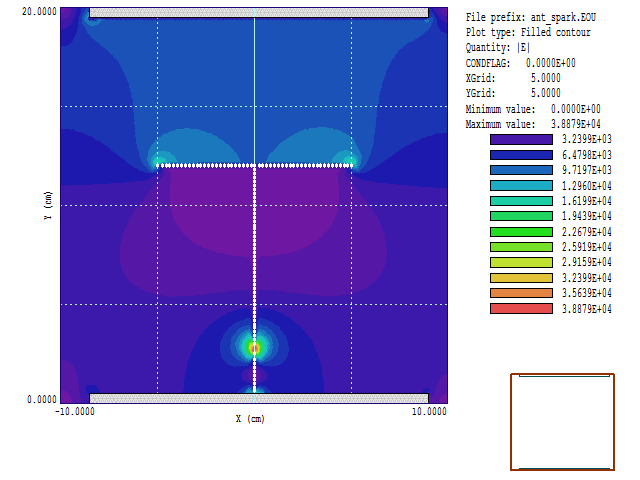Click the X (cm) axis label
This screenshot has width=640, height=480.
pos(250,419)
